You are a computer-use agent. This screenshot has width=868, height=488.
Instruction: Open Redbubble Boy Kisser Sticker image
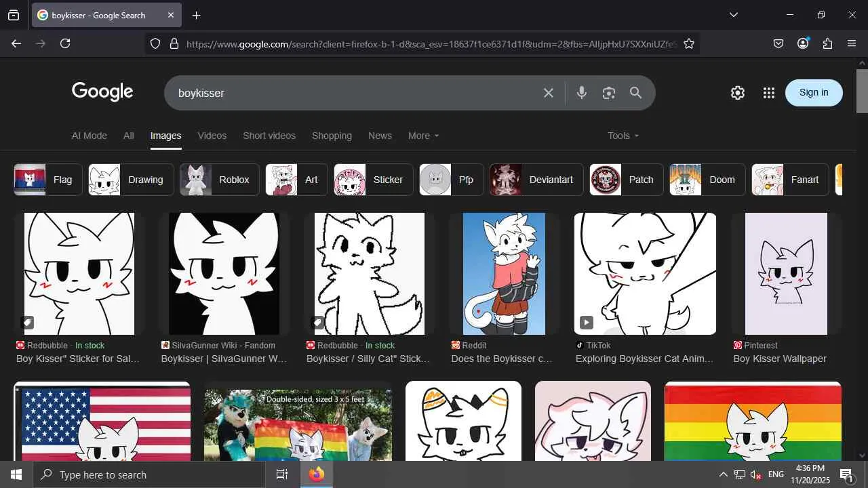tap(79, 274)
